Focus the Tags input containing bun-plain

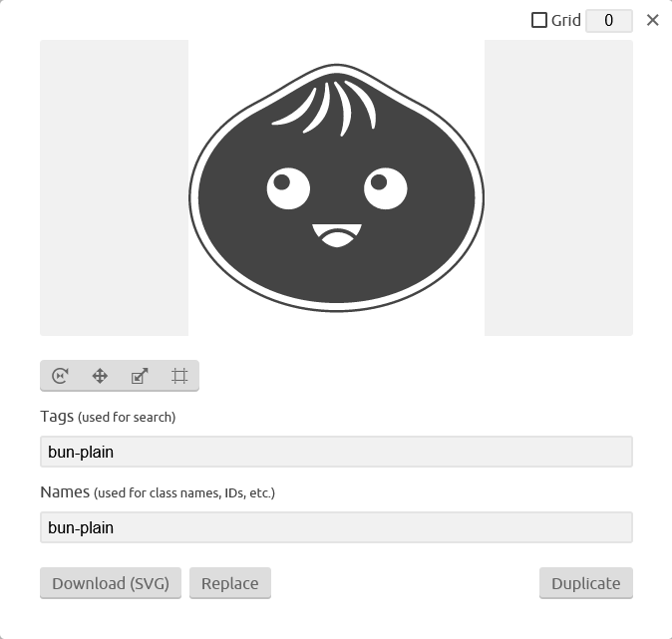coord(336,452)
